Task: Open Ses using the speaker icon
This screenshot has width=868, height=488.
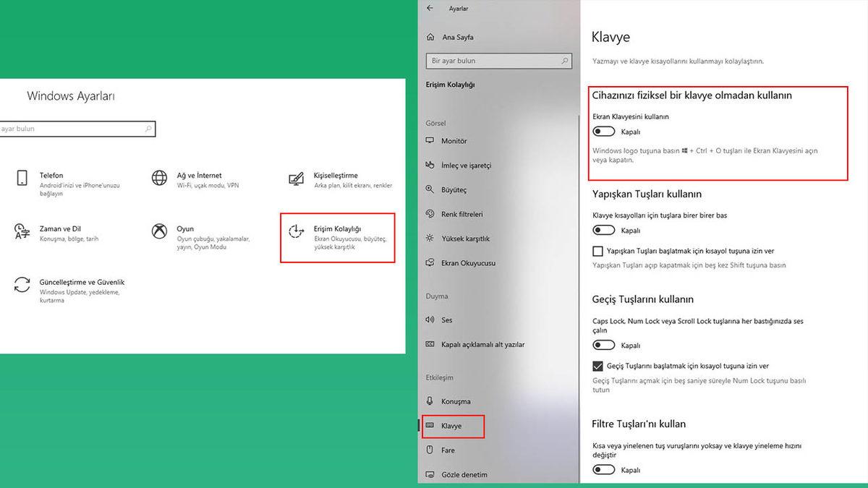Action: click(x=429, y=320)
